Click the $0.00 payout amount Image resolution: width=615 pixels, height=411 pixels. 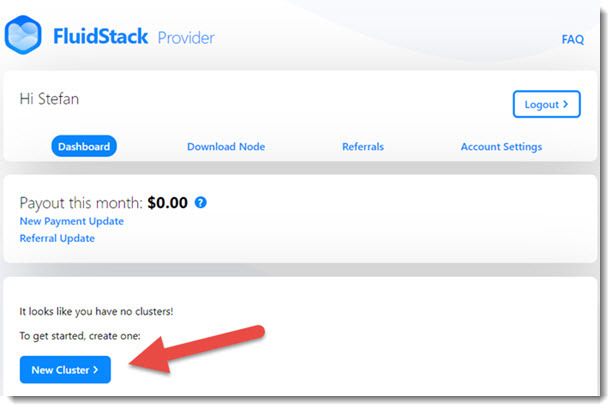pos(167,203)
